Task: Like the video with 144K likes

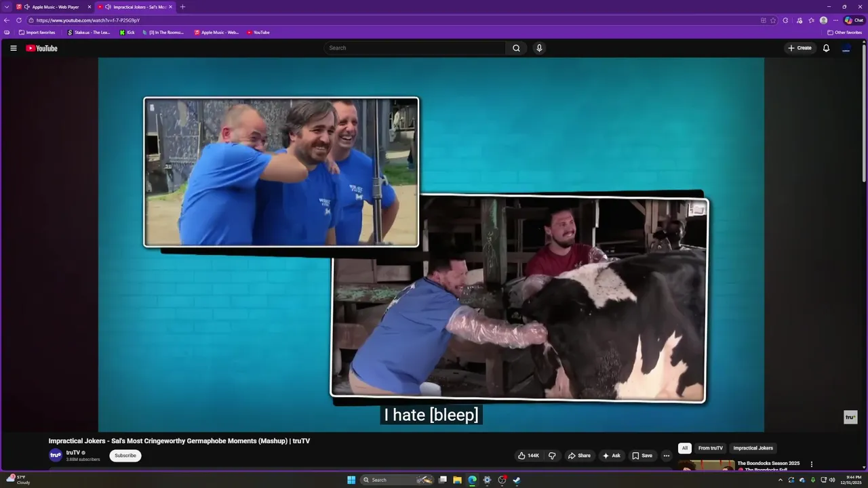Action: 529,455
